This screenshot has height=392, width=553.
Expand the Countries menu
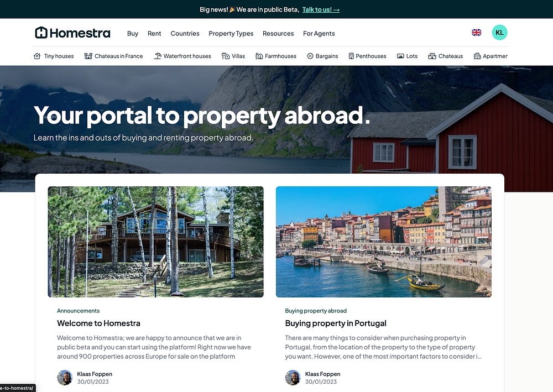coord(185,34)
